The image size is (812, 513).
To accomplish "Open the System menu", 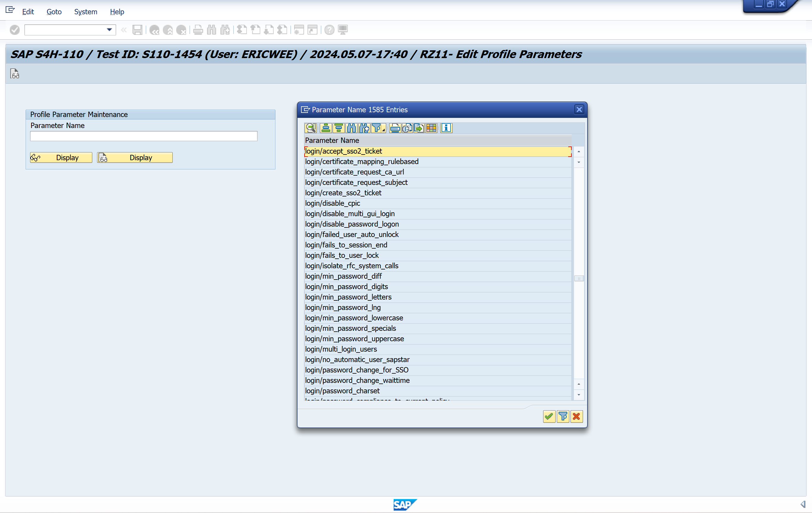I will pyautogui.click(x=85, y=12).
